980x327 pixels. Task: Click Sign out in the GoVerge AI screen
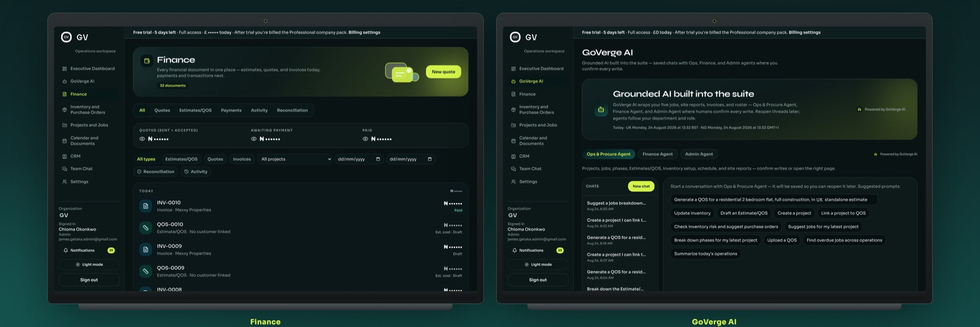pos(538,280)
